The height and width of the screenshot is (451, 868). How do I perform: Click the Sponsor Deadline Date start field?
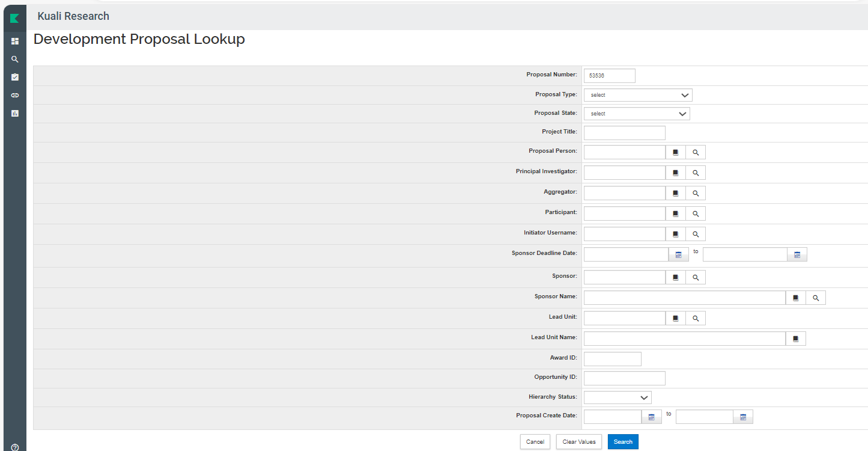[x=627, y=255]
